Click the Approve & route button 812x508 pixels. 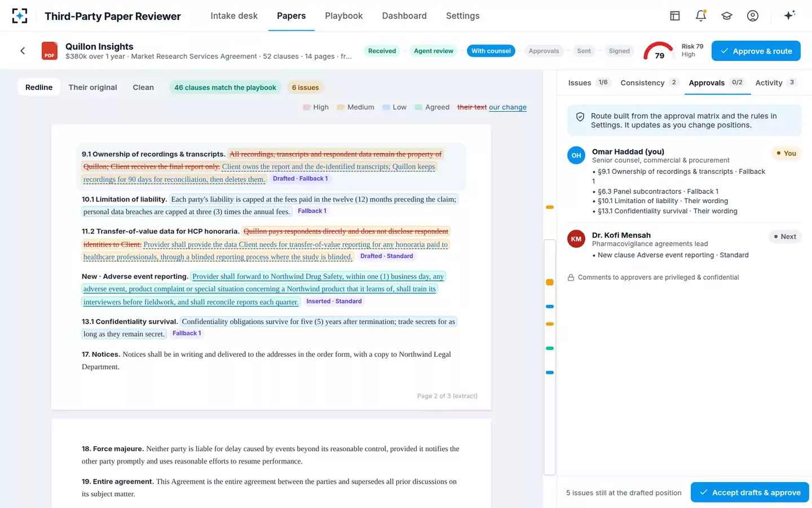(x=756, y=51)
